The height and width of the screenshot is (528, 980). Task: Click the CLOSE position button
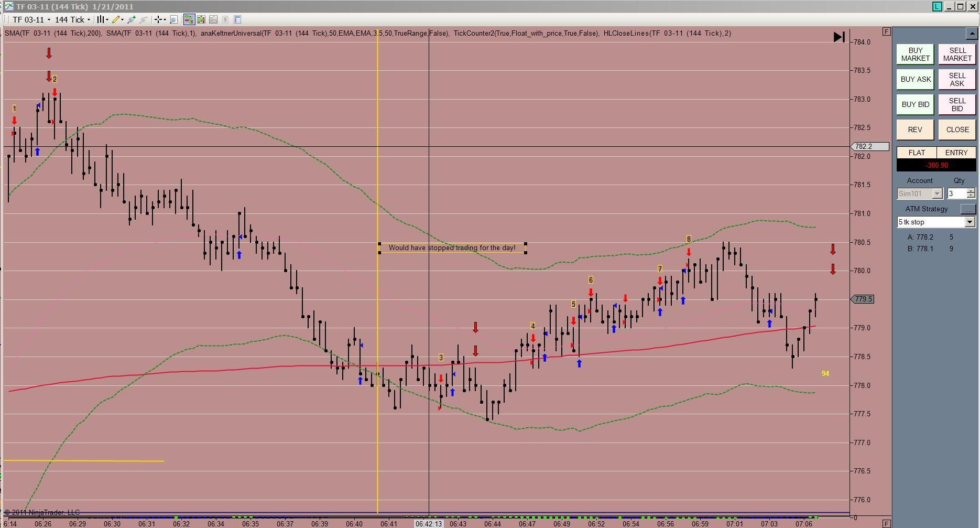click(957, 130)
